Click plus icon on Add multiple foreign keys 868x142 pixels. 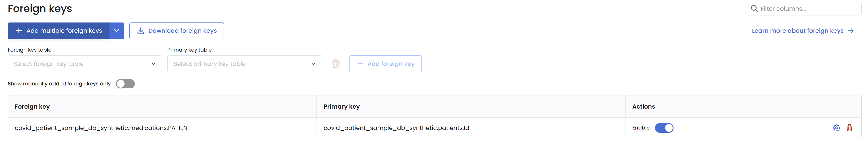[x=19, y=31]
